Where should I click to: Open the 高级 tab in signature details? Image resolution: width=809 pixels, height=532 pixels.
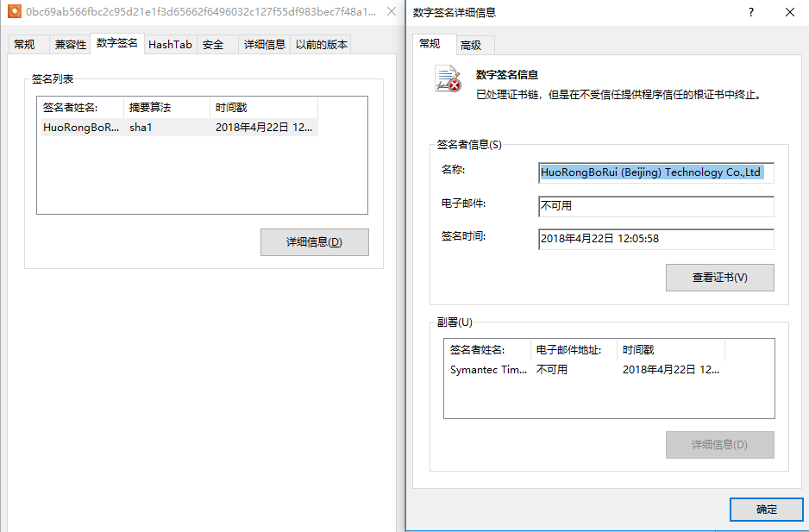point(471,46)
